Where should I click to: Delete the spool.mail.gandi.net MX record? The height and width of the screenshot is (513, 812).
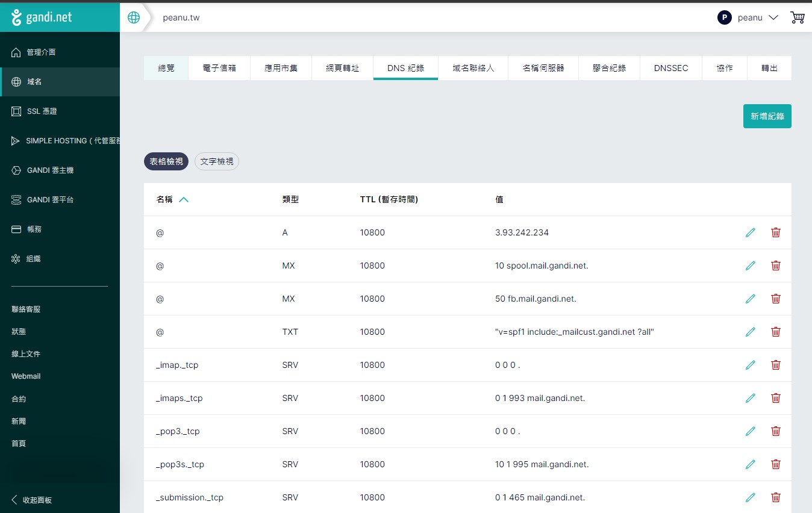tap(776, 266)
